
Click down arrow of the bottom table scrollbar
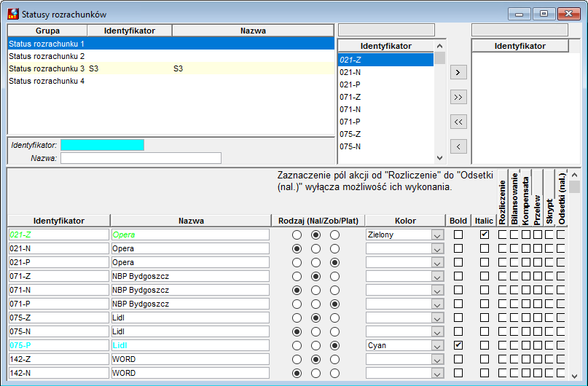coord(574,376)
